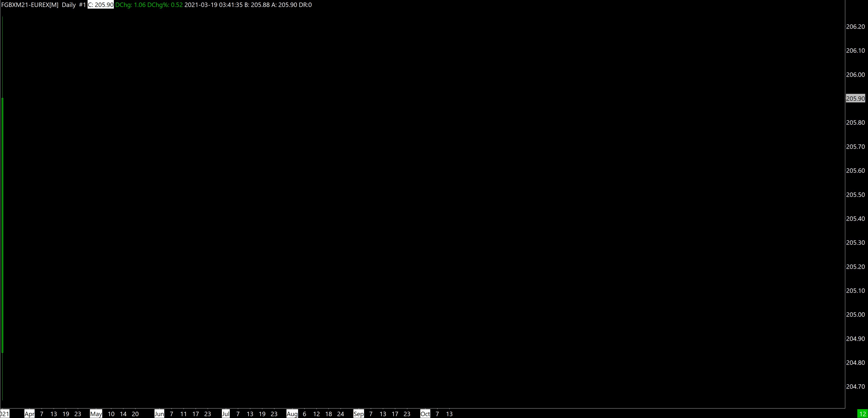This screenshot has height=418, width=868.
Task: Select the Apr month marker on the time axis
Action: pyautogui.click(x=29, y=414)
